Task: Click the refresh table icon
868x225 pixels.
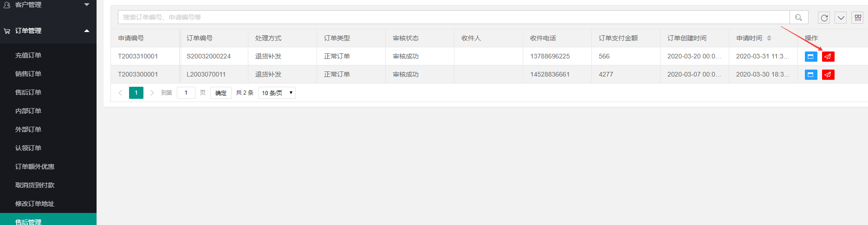Action: pyautogui.click(x=824, y=18)
